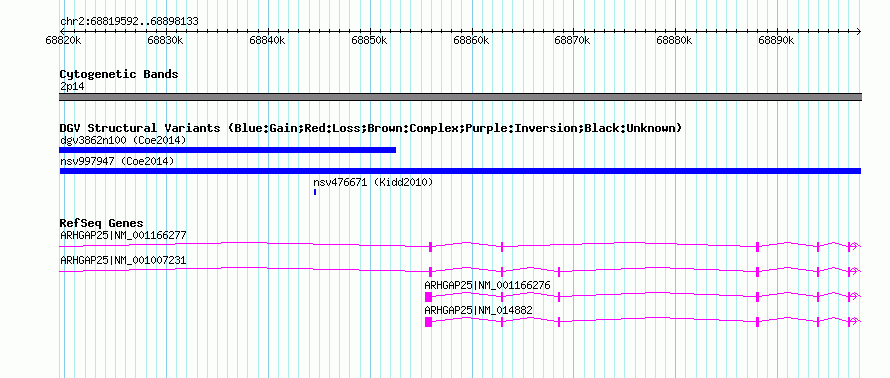
Task: Open the DGV Structural Variants track heading
Action: (x=370, y=128)
